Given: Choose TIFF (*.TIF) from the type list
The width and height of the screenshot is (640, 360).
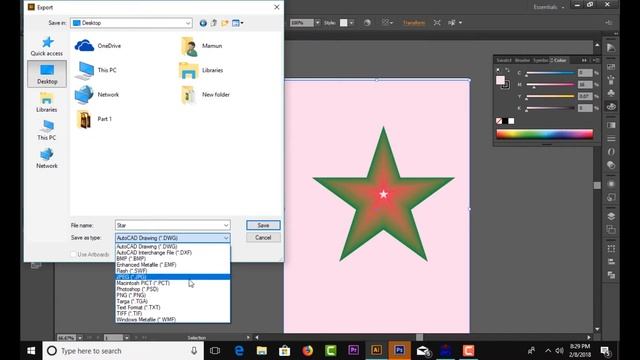Looking at the screenshot, I should tap(173, 313).
